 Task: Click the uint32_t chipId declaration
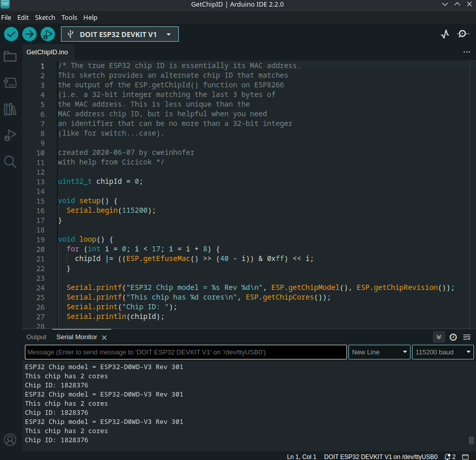(100, 181)
